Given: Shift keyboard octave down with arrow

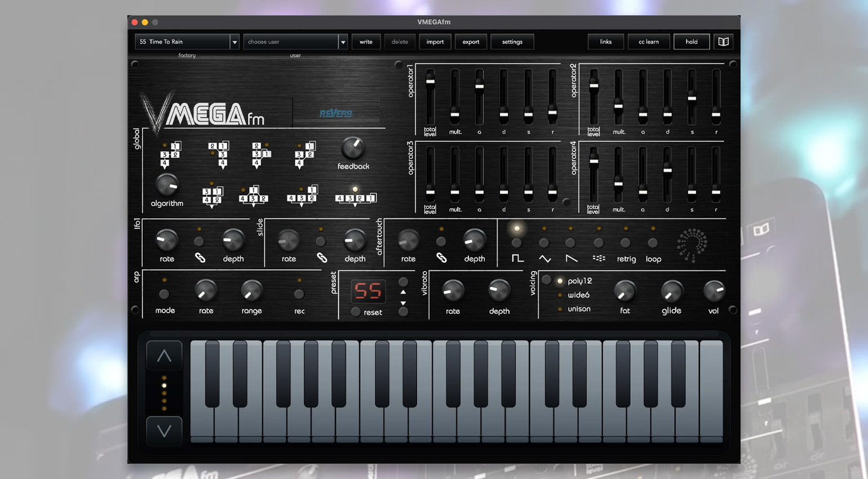Looking at the screenshot, I should [164, 431].
